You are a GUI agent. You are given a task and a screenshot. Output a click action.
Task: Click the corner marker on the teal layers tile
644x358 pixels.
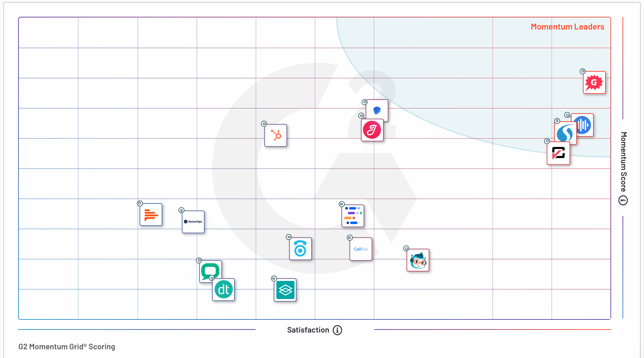coord(274,279)
